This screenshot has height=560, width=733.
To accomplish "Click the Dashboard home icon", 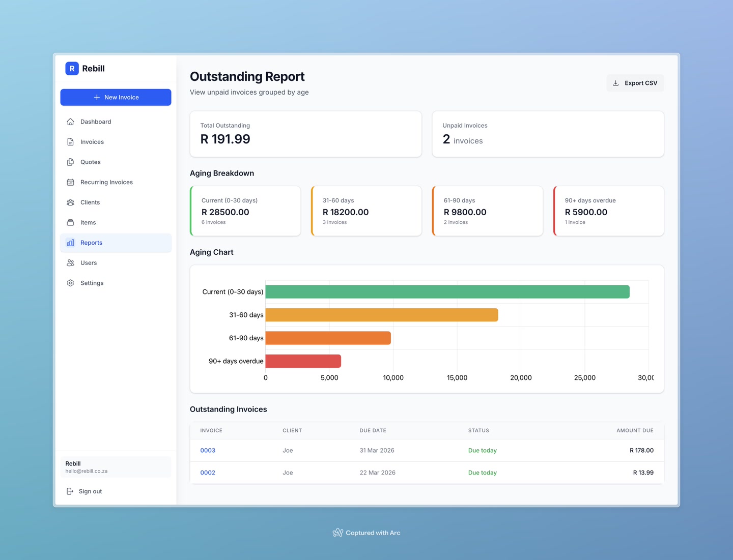I will click(x=70, y=122).
